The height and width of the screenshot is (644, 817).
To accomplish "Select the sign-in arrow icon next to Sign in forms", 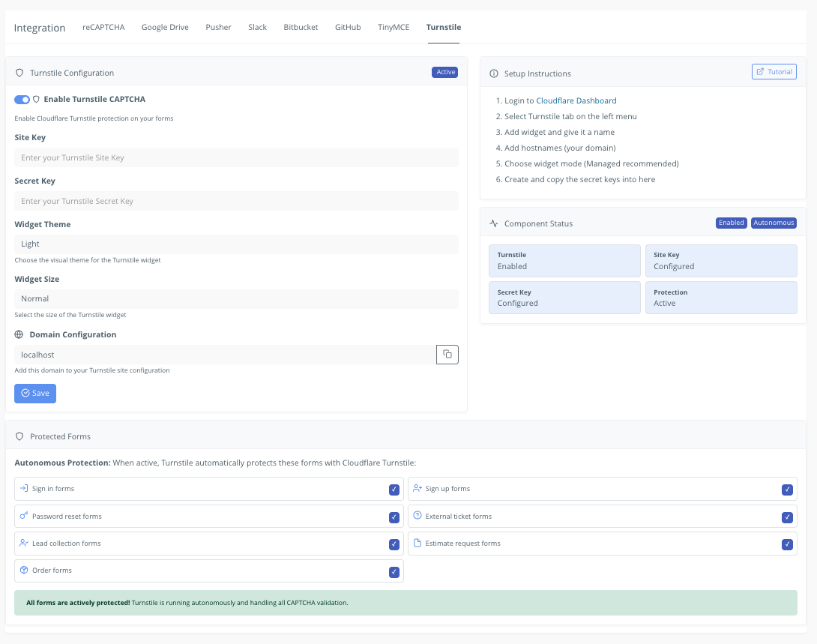I will (x=24, y=489).
